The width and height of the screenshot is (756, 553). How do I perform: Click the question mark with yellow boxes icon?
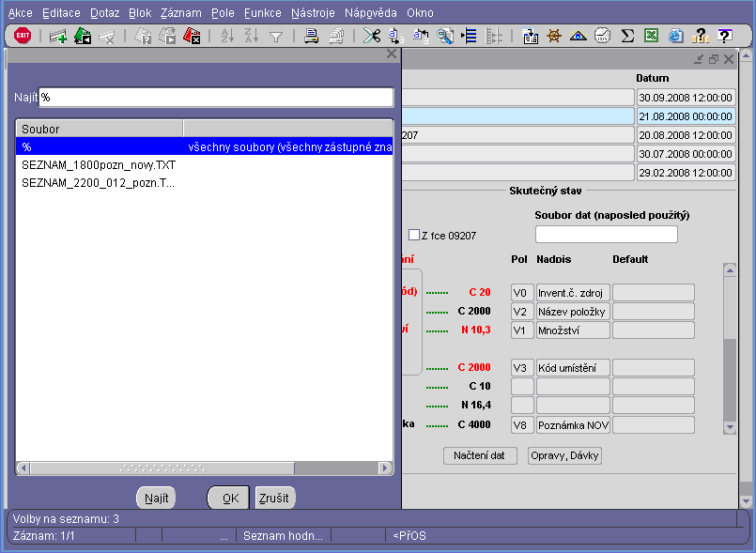pyautogui.click(x=700, y=36)
